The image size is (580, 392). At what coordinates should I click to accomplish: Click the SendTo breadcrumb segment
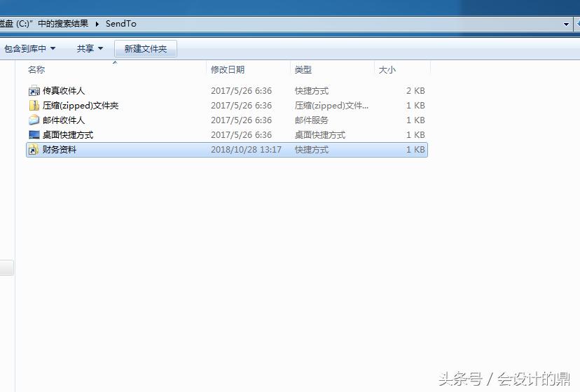click(x=121, y=24)
